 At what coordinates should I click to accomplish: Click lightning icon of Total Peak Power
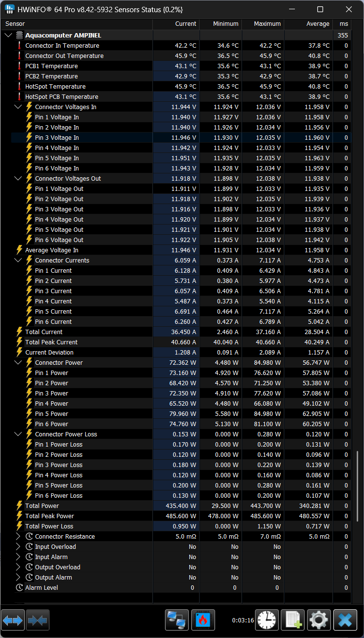19,516
